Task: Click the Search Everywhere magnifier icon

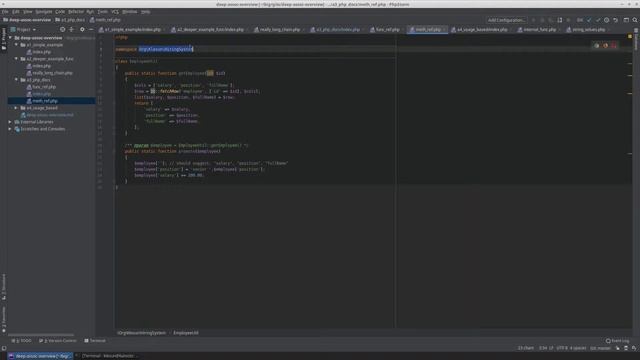Action: click(x=635, y=20)
